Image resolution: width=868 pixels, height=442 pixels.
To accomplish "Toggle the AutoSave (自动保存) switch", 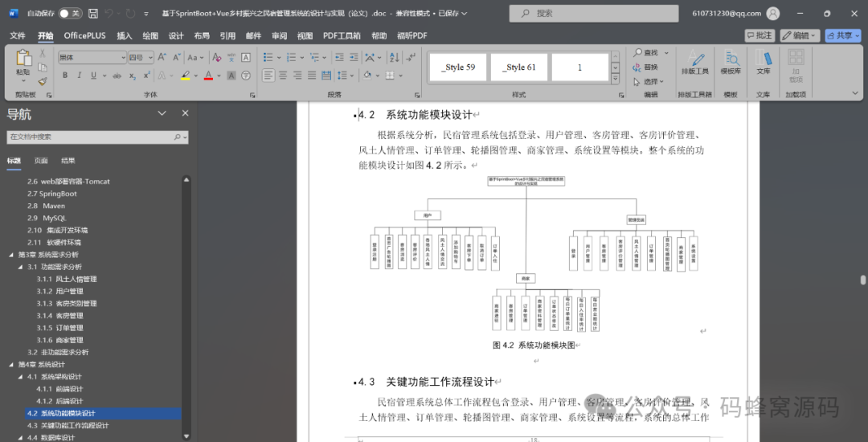I will tap(70, 14).
